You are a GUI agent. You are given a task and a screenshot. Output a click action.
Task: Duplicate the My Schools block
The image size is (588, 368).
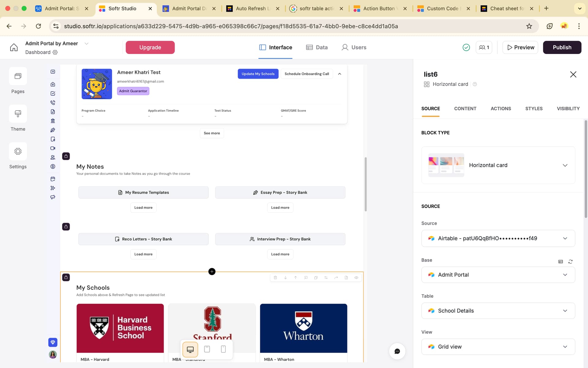316,278
